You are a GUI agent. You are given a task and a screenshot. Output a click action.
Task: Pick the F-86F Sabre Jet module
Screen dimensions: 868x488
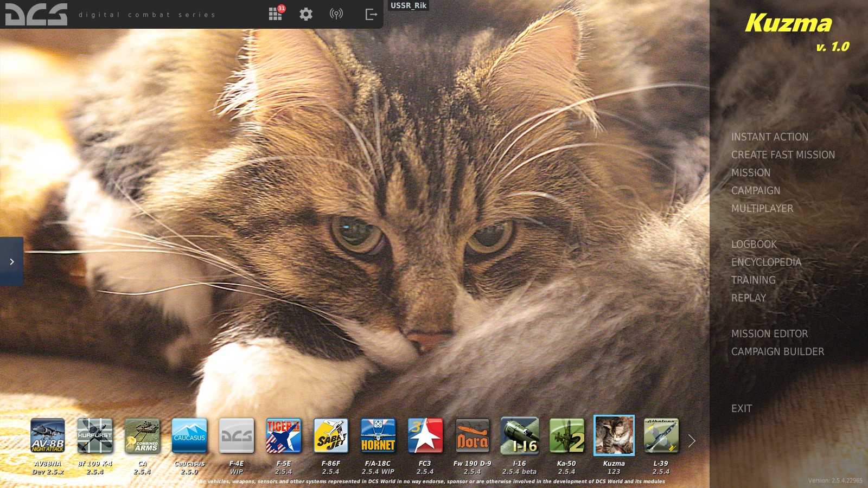pyautogui.click(x=331, y=435)
